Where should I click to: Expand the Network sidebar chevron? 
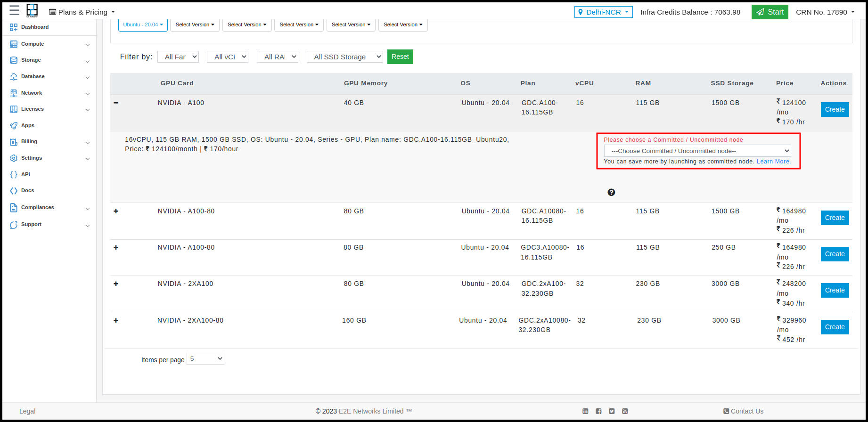pyautogui.click(x=88, y=94)
